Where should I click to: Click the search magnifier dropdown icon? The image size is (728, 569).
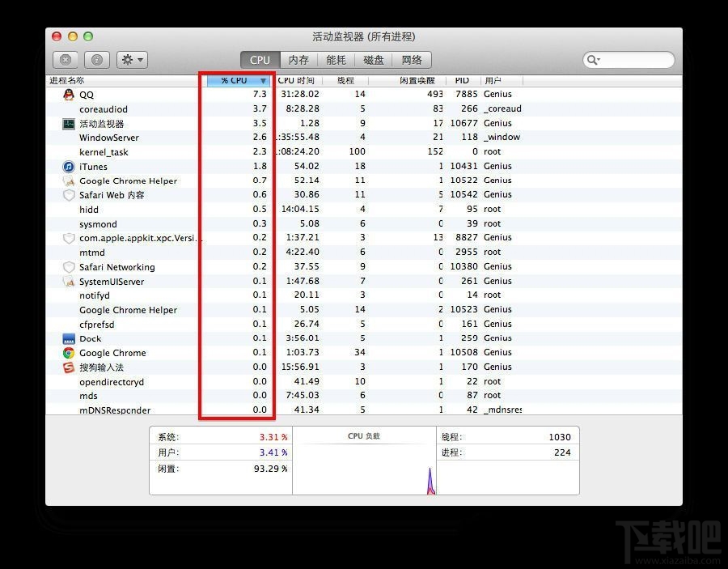click(594, 60)
